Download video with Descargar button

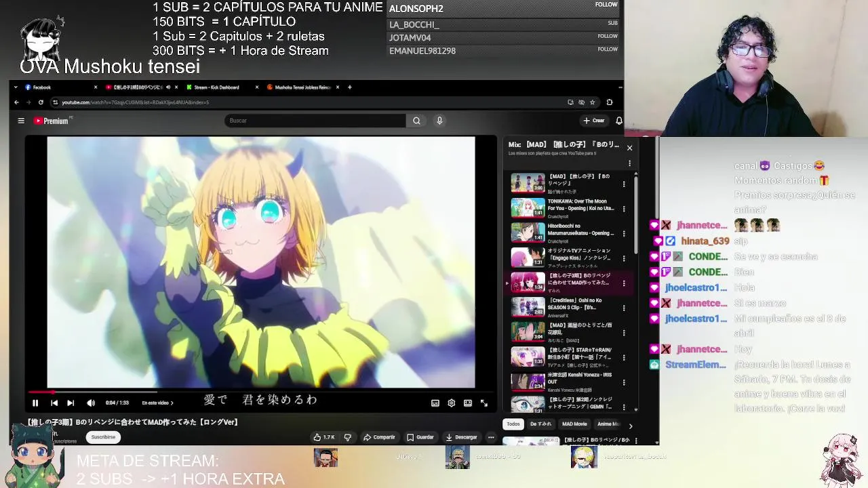[461, 437]
